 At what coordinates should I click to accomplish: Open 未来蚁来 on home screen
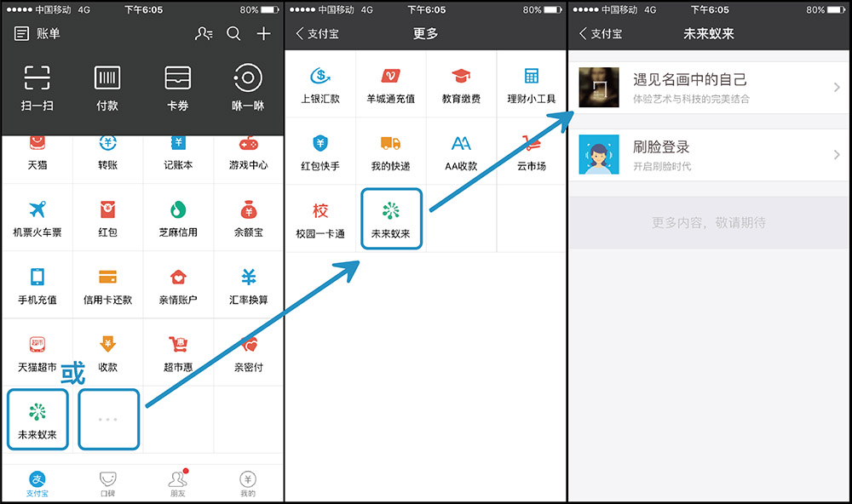pos(37,420)
